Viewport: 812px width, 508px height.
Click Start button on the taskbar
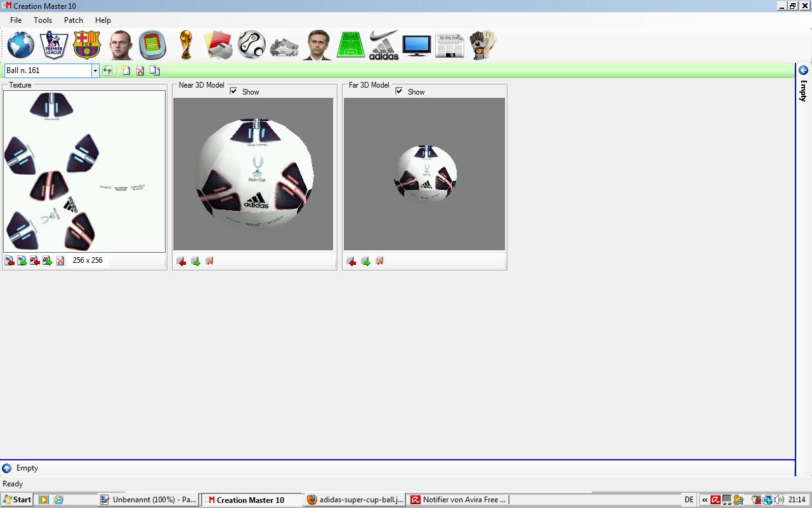17,500
